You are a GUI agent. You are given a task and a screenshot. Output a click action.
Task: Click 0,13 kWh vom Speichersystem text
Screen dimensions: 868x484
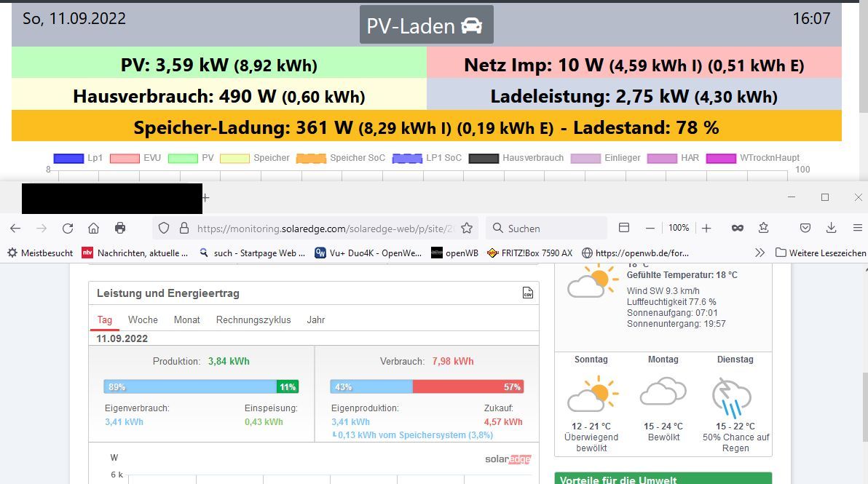click(412, 435)
